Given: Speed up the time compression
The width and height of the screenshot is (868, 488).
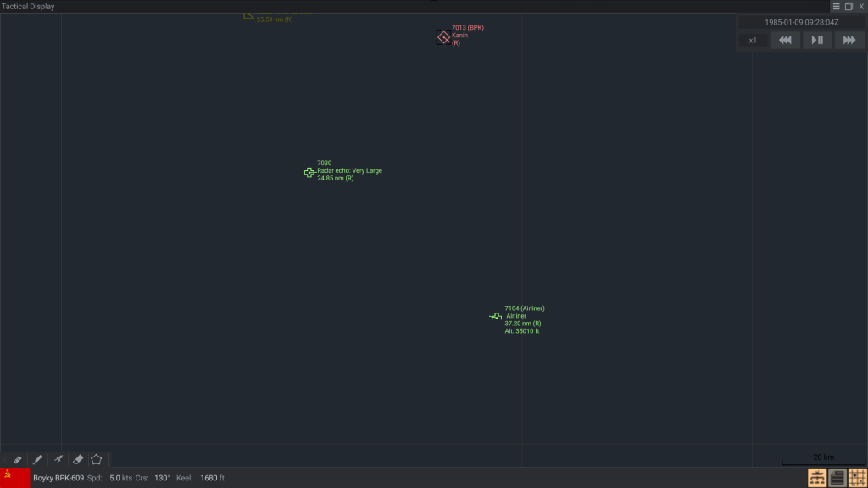Looking at the screenshot, I should tap(849, 40).
